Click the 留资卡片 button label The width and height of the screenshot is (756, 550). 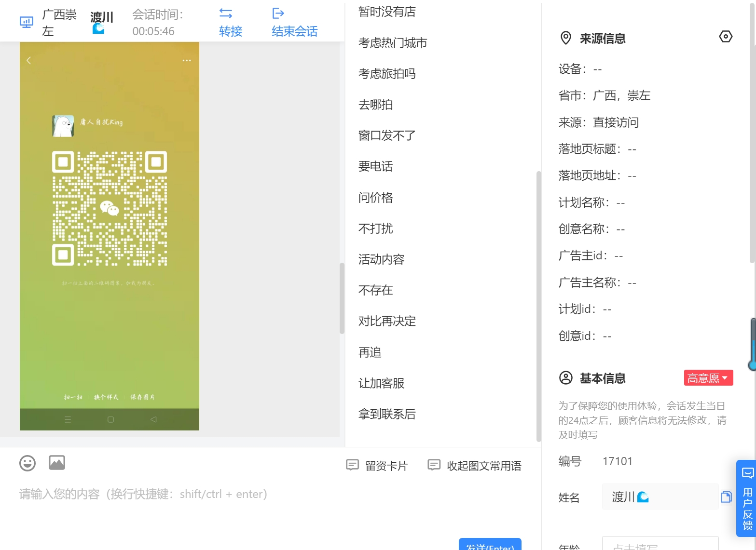tap(386, 466)
